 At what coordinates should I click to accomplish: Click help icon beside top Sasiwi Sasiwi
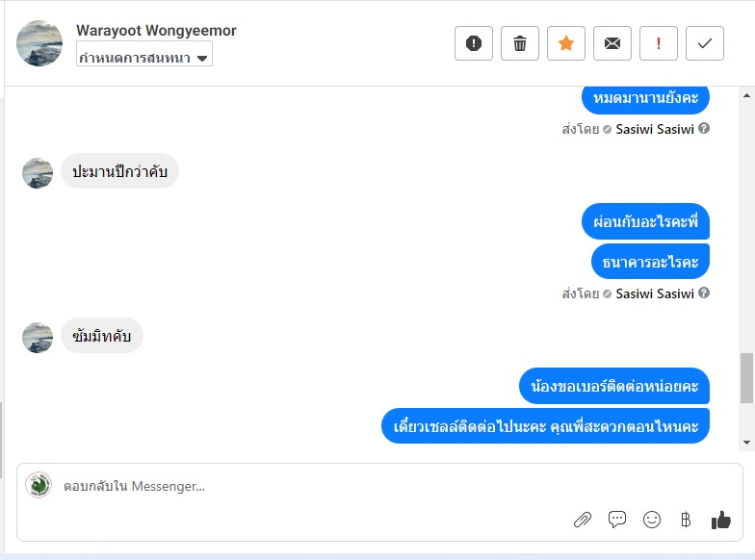coord(703,129)
